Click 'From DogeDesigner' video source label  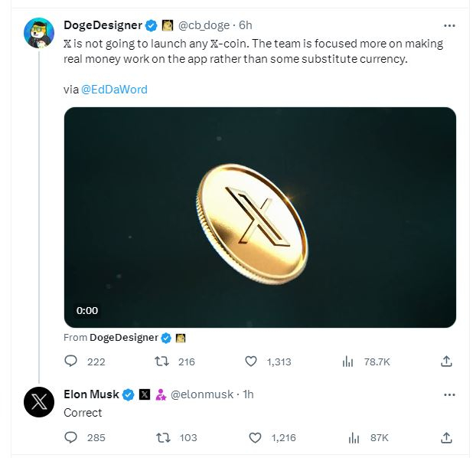coord(123,337)
